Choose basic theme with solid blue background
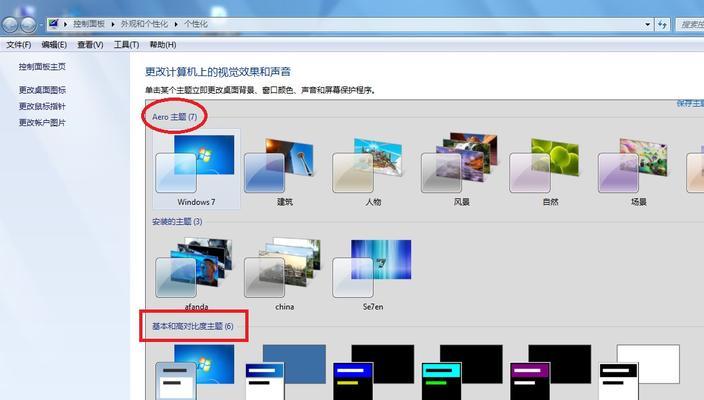This screenshot has width=704, height=400. (x=286, y=372)
